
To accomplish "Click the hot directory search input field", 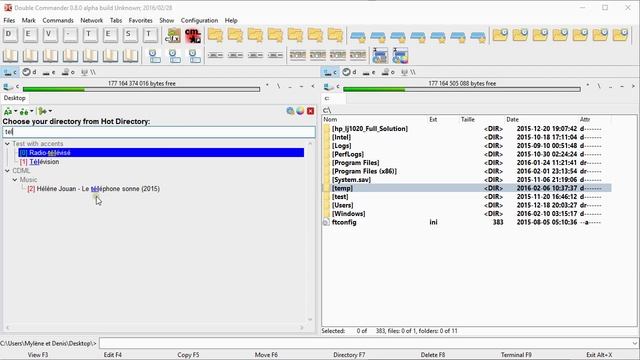I will tap(159, 132).
